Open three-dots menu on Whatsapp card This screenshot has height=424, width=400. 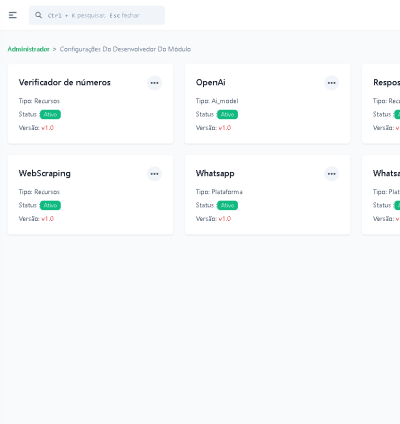(x=332, y=174)
